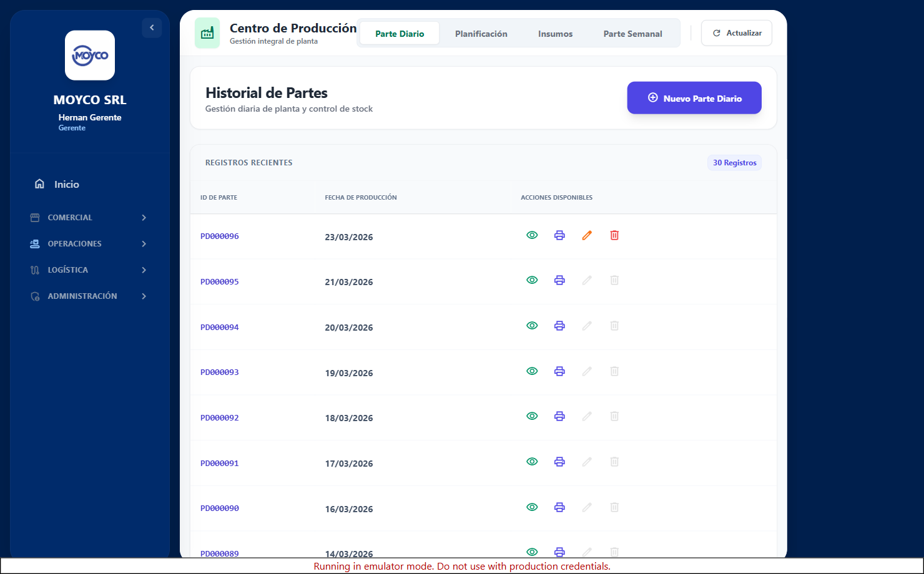Click the edit pencil for PD000095

point(587,280)
